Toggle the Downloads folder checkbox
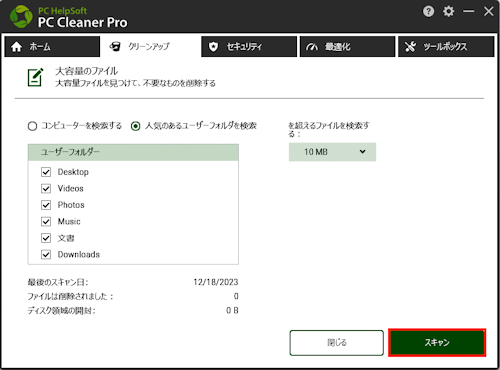The image size is (500, 370). tap(46, 255)
